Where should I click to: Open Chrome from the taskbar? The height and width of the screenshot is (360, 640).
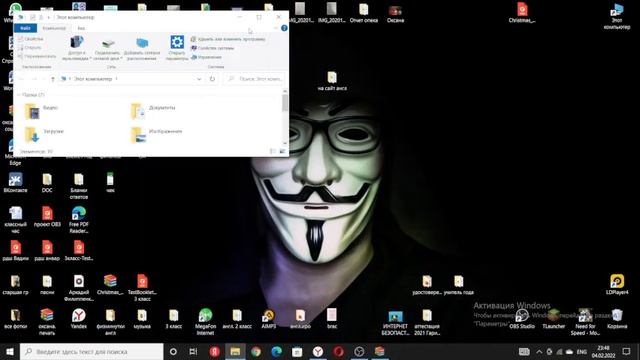point(256,351)
